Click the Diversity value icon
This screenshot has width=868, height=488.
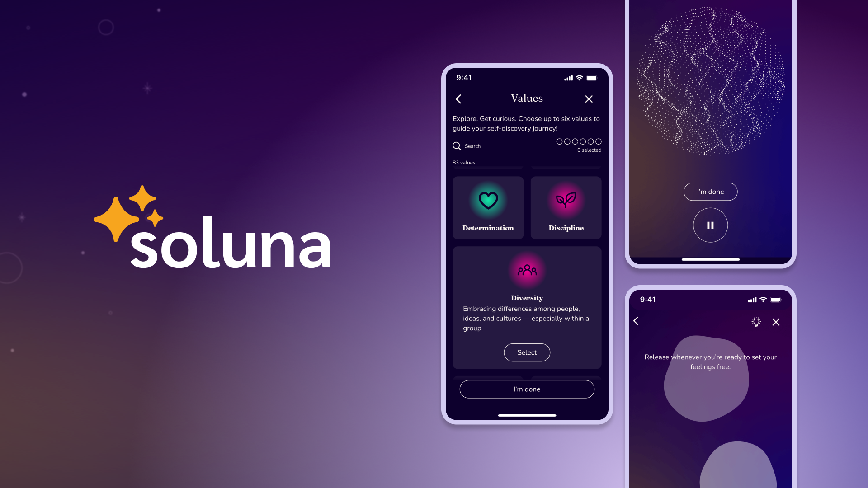(527, 271)
